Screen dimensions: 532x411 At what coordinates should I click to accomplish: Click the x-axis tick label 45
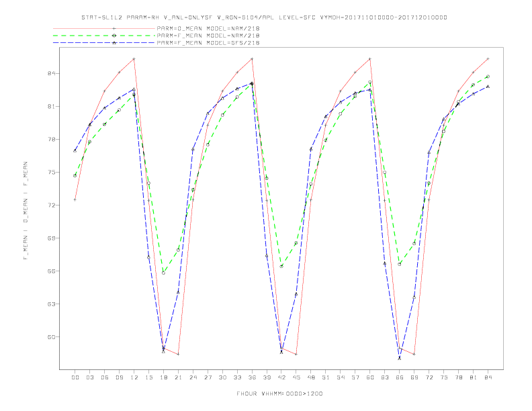tap(296, 377)
